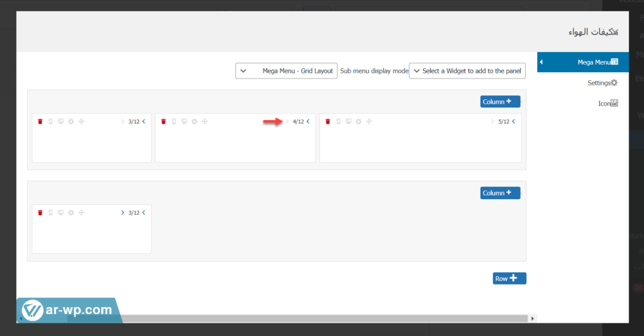Toggle hide-on-desktop for first row's 3/12 column

click(x=61, y=121)
